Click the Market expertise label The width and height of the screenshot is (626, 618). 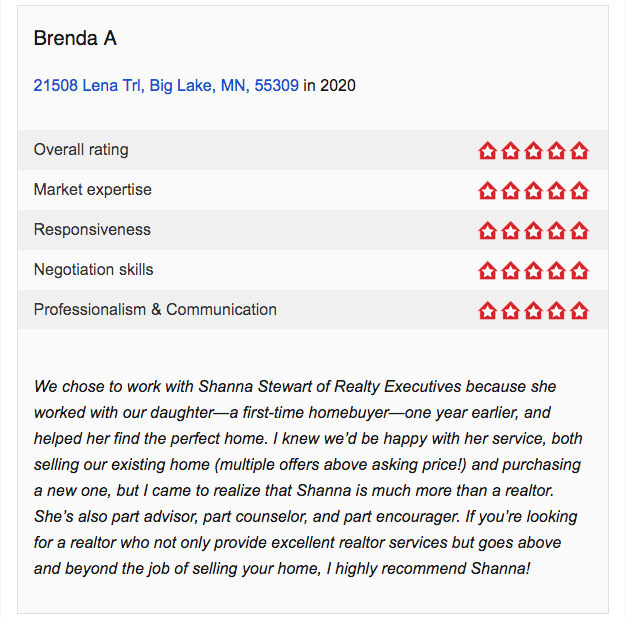(x=93, y=190)
